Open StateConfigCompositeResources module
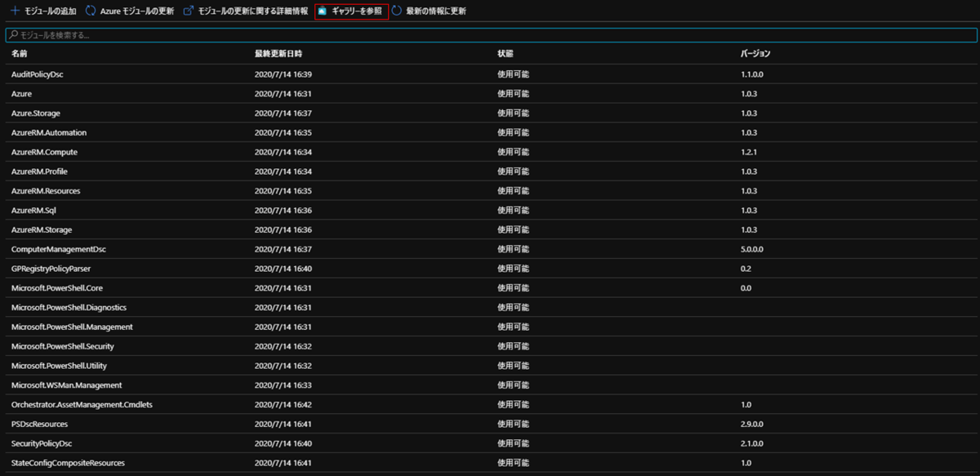This screenshot has height=476, width=980. click(x=68, y=463)
